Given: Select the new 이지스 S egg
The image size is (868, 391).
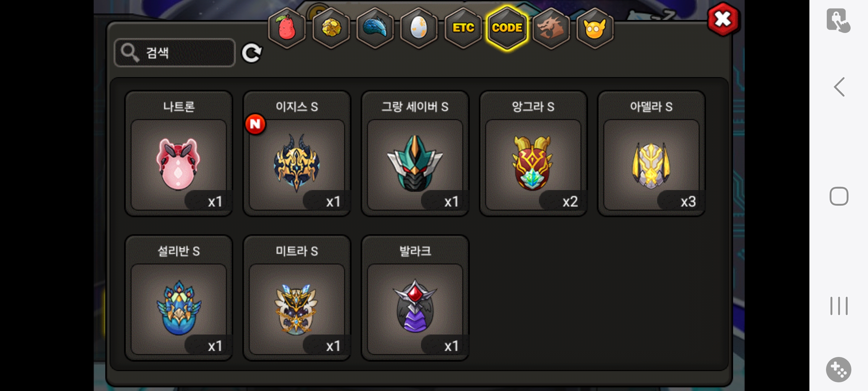Looking at the screenshot, I should pyautogui.click(x=297, y=154).
